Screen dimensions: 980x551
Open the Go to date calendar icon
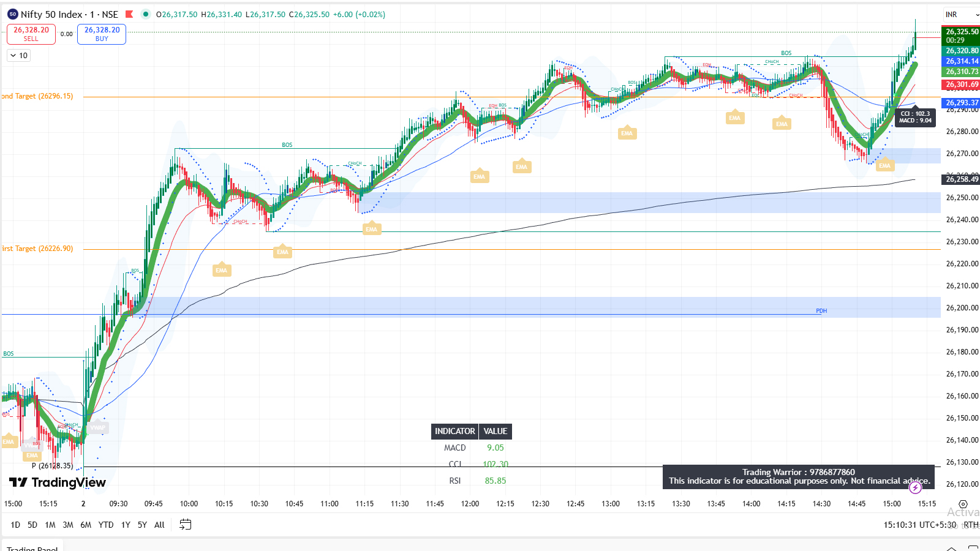185,525
